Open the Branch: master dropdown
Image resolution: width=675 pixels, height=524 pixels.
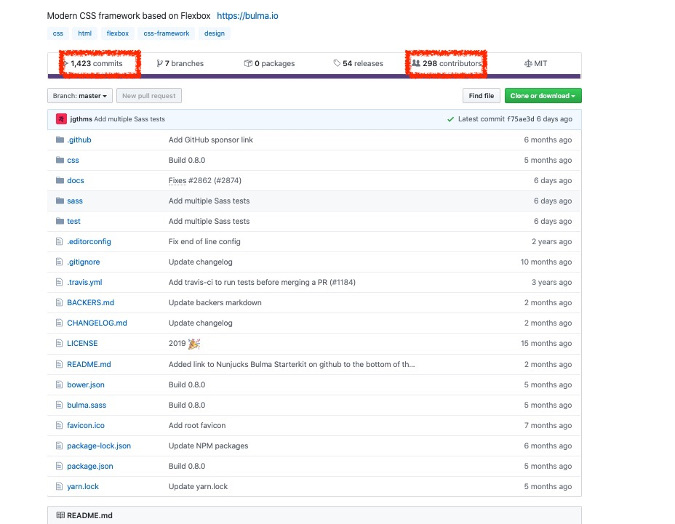79,96
